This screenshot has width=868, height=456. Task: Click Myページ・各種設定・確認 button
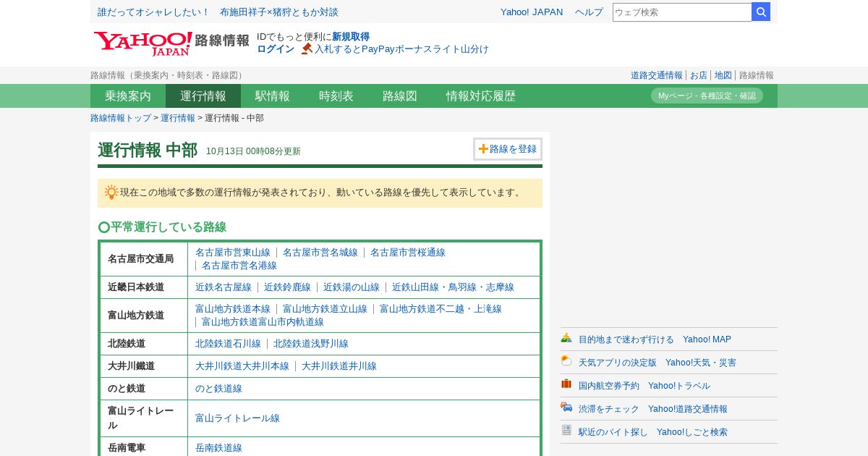point(707,96)
